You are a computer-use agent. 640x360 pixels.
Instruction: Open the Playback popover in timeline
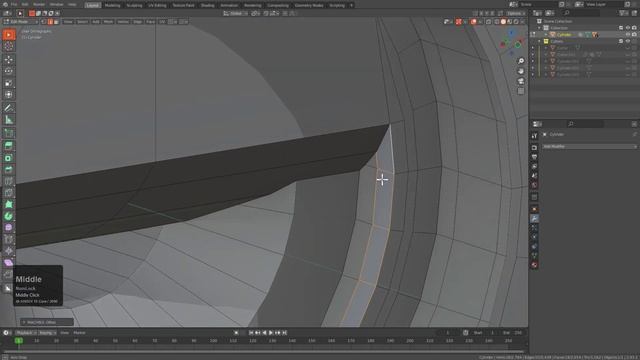[25, 333]
